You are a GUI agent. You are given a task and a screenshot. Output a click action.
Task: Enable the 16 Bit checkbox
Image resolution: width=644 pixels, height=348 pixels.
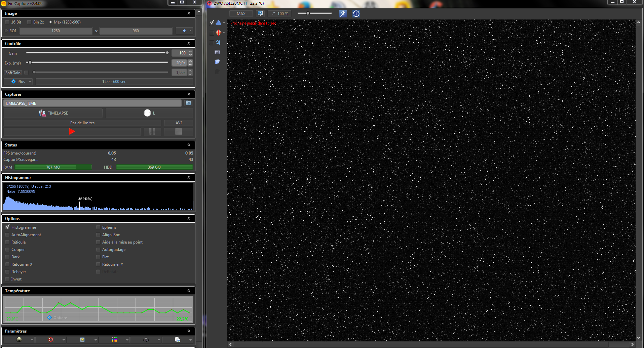(7, 22)
